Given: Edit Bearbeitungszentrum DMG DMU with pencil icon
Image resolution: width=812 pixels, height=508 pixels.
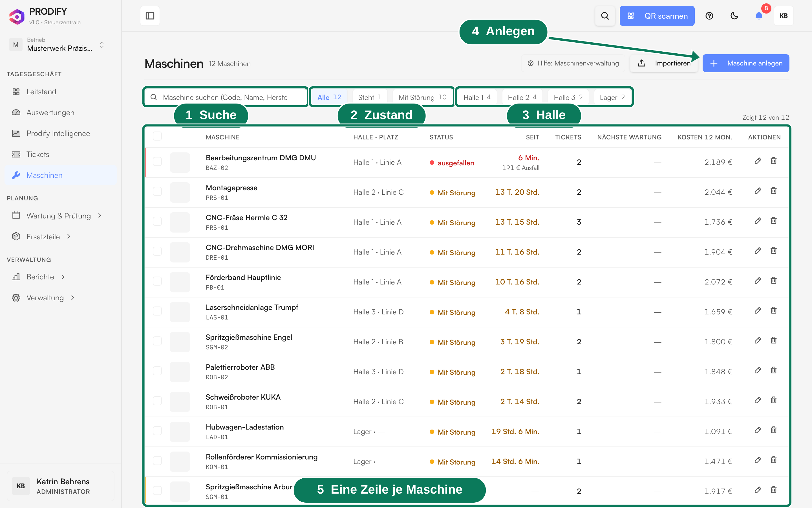Looking at the screenshot, I should (x=758, y=161).
